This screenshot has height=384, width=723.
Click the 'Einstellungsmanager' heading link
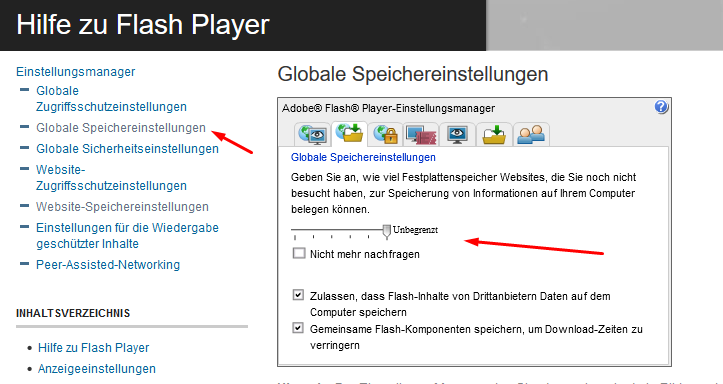click(x=76, y=72)
